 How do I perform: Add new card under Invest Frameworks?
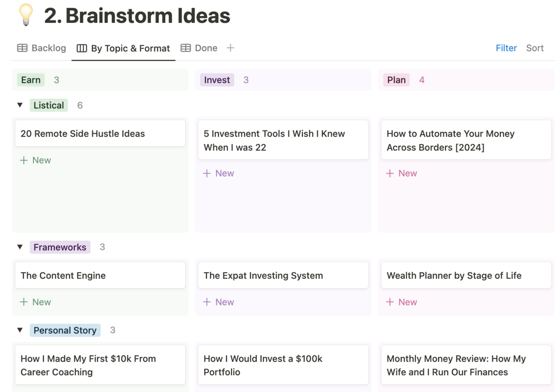pos(219,302)
